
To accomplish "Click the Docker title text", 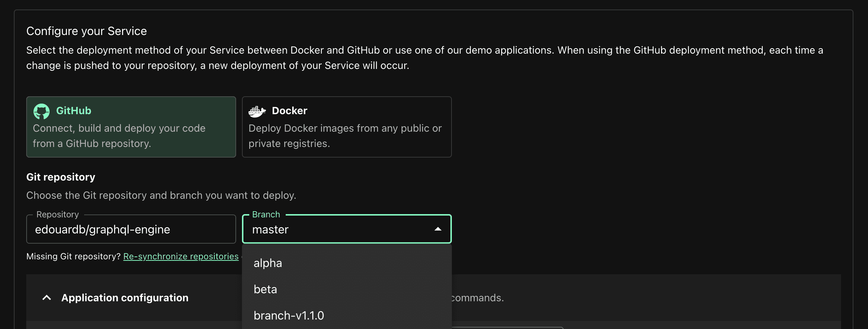I will [289, 111].
